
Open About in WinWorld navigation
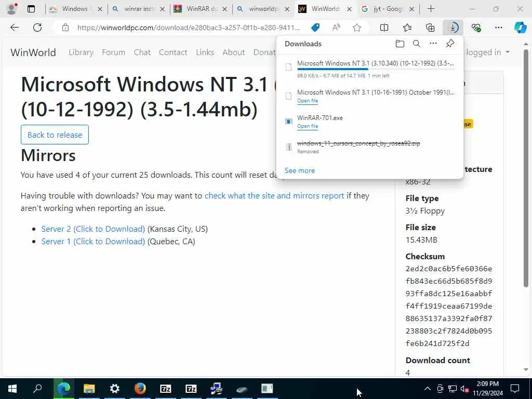click(234, 52)
